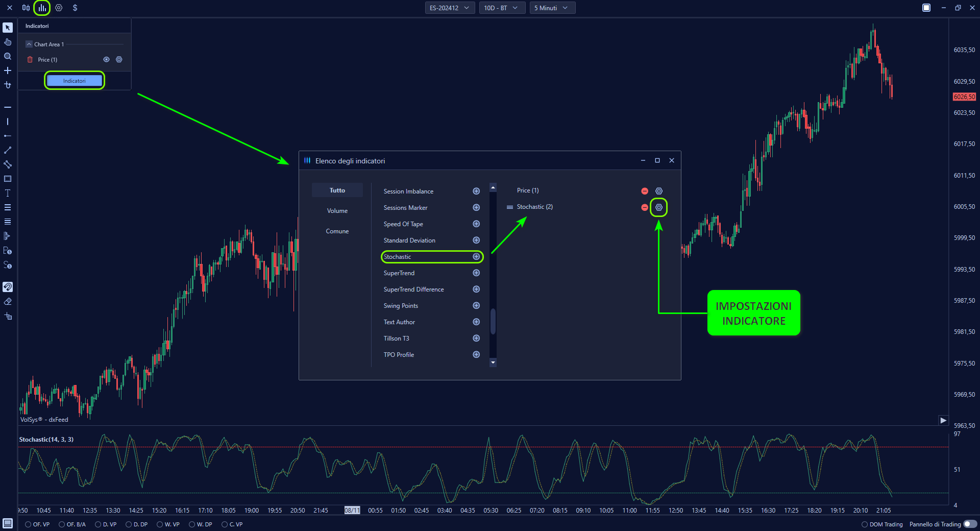Viewport: 980px width, 531px height.
Task: Open Price (1) settings gear in Indicatori panel
Action: pyautogui.click(x=119, y=60)
